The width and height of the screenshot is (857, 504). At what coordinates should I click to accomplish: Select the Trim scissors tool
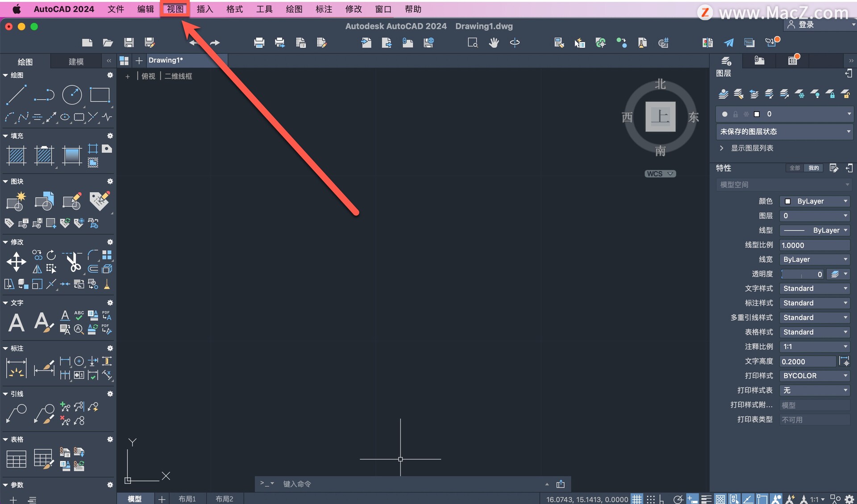point(73,262)
